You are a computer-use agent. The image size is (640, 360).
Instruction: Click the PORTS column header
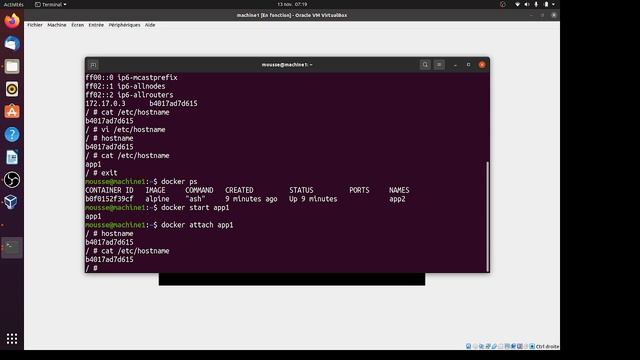click(359, 190)
